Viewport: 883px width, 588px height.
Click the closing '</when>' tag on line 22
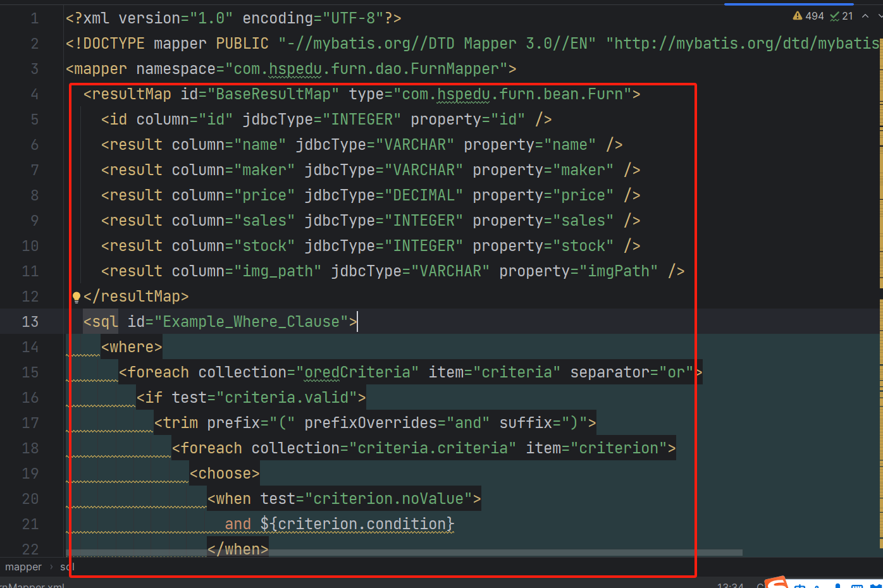click(x=238, y=549)
